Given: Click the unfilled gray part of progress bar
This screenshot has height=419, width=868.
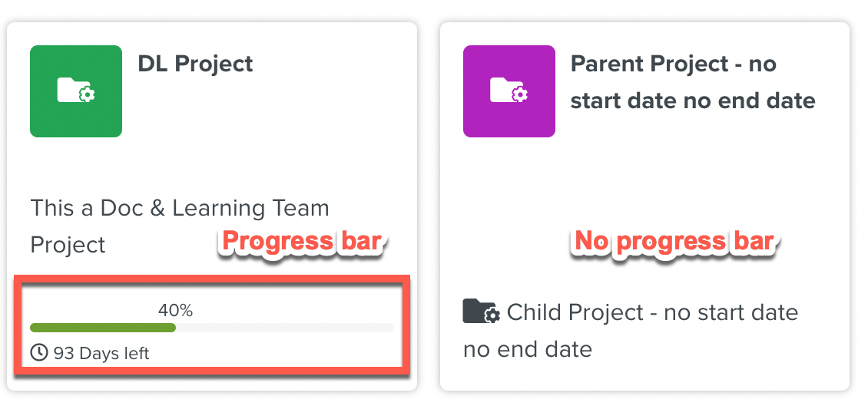Looking at the screenshot, I should (x=284, y=328).
